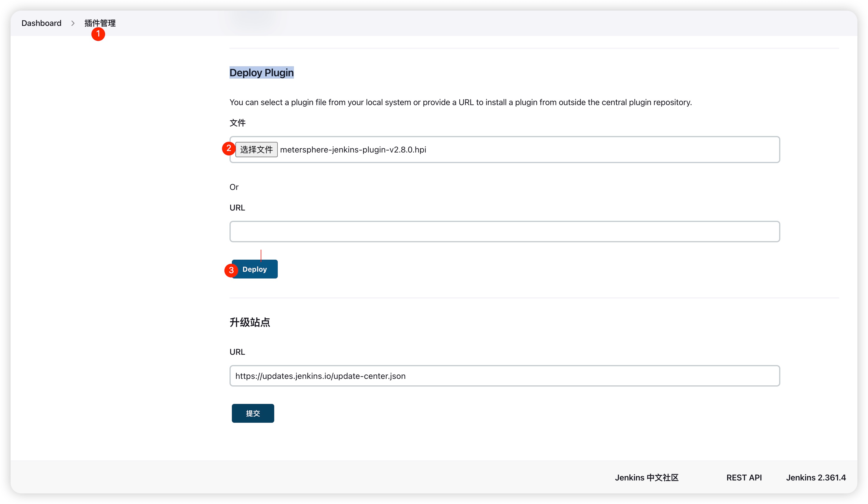Open the Jenkins 中文社区 footer link
Screen dimensions: 868x504
(646, 478)
